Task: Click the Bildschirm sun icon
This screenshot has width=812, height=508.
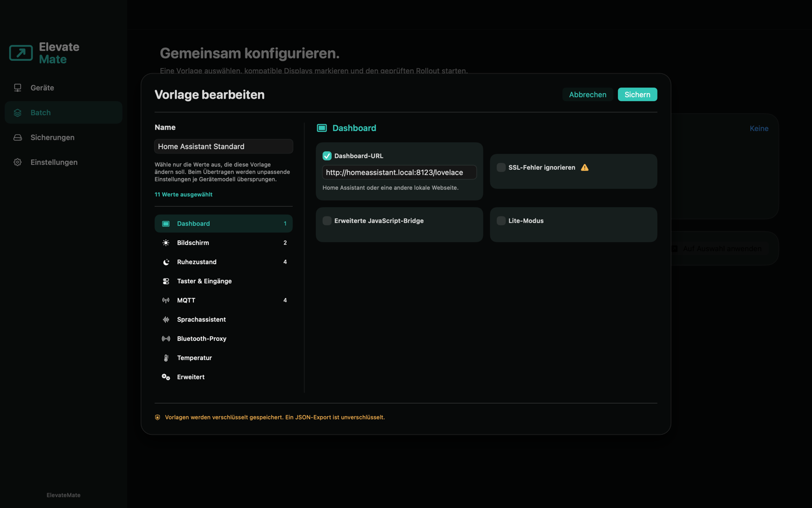Action: (166, 243)
